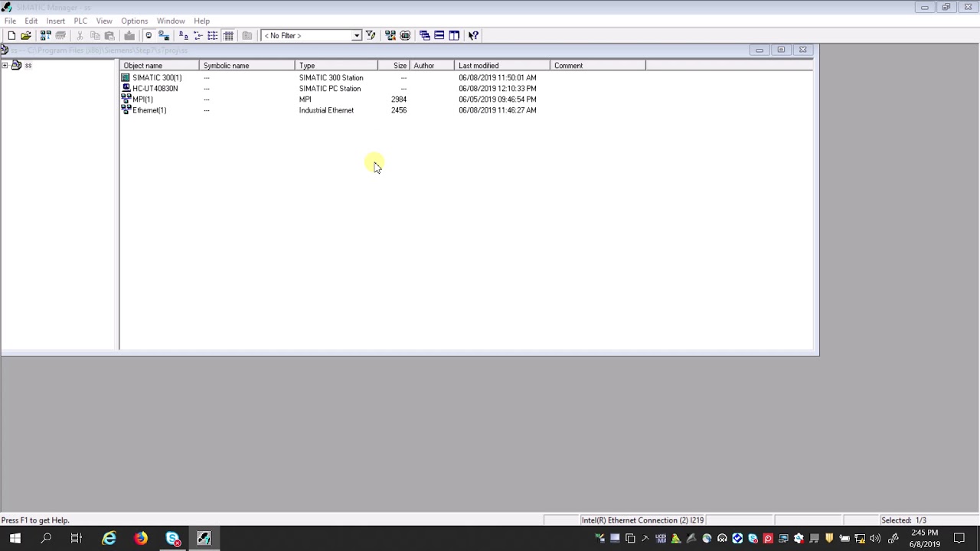Click the size value 2456

(399, 110)
